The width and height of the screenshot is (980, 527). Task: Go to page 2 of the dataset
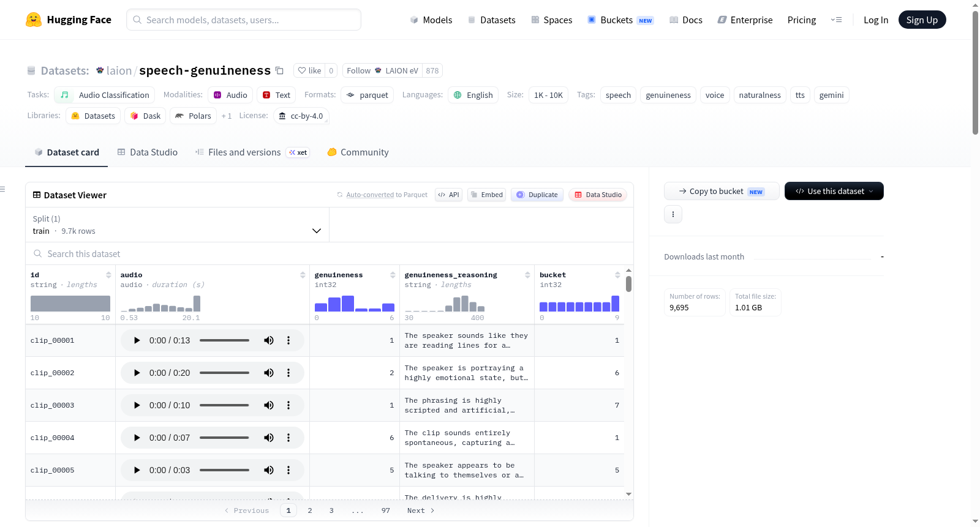coord(310,510)
